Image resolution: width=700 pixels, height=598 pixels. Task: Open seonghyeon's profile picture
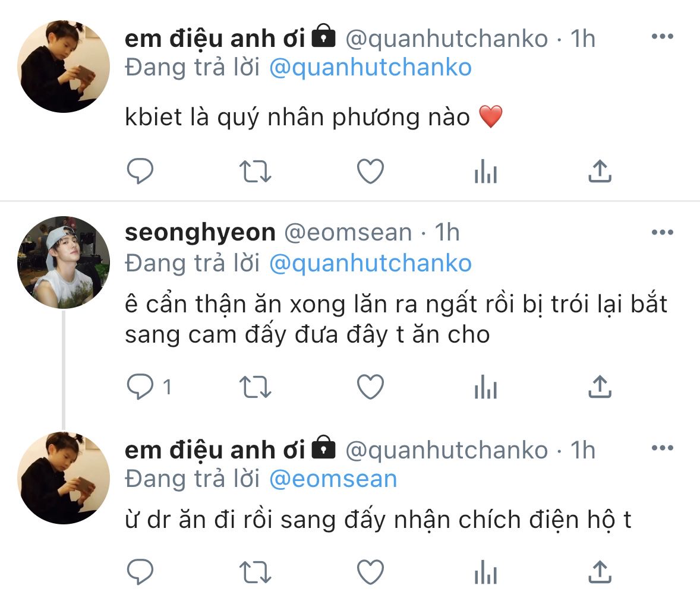[64, 262]
